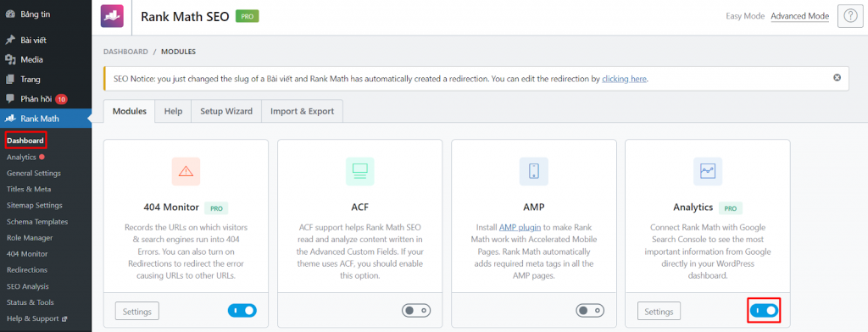Open General Settings submenu item
868x332 pixels.
pyautogui.click(x=34, y=173)
